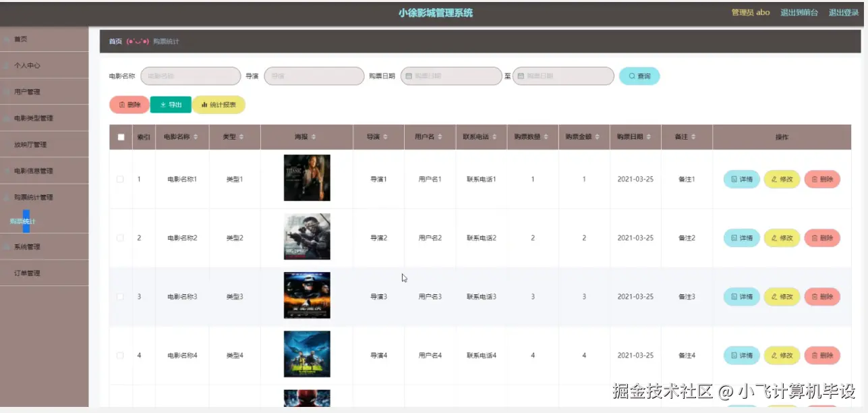View 详情 for row 电影名称3
This screenshot has height=413, width=868.
coord(742,297)
